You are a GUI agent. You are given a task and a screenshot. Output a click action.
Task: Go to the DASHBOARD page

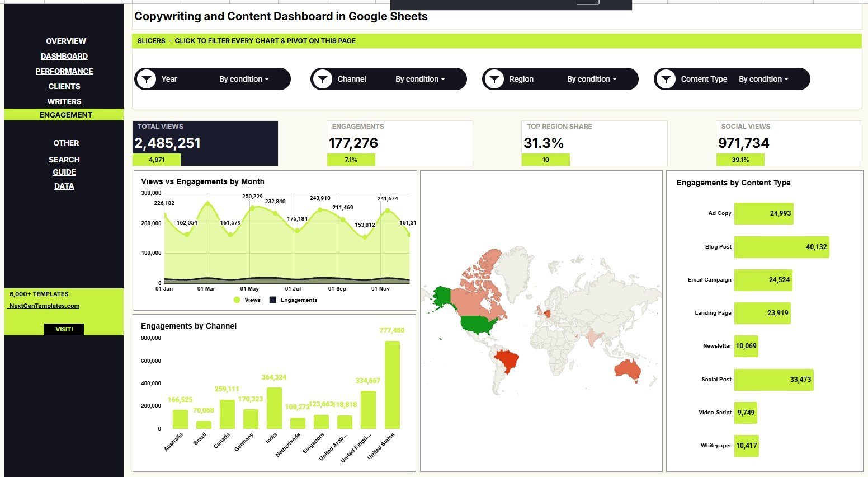(x=64, y=56)
